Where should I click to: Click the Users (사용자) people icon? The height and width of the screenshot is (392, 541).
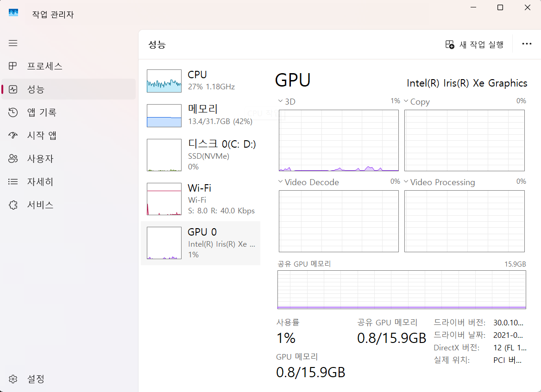click(x=13, y=159)
